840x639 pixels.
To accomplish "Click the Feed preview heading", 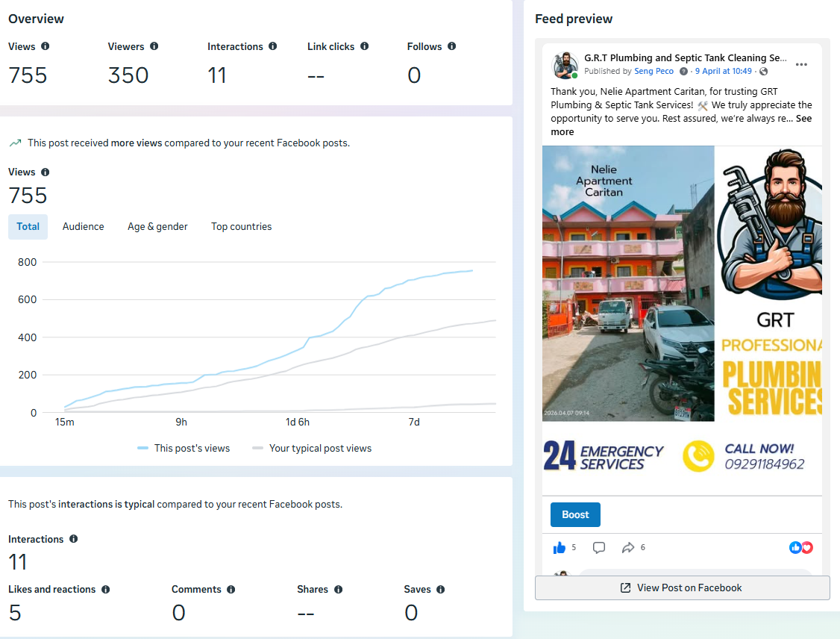I will pyautogui.click(x=574, y=19).
